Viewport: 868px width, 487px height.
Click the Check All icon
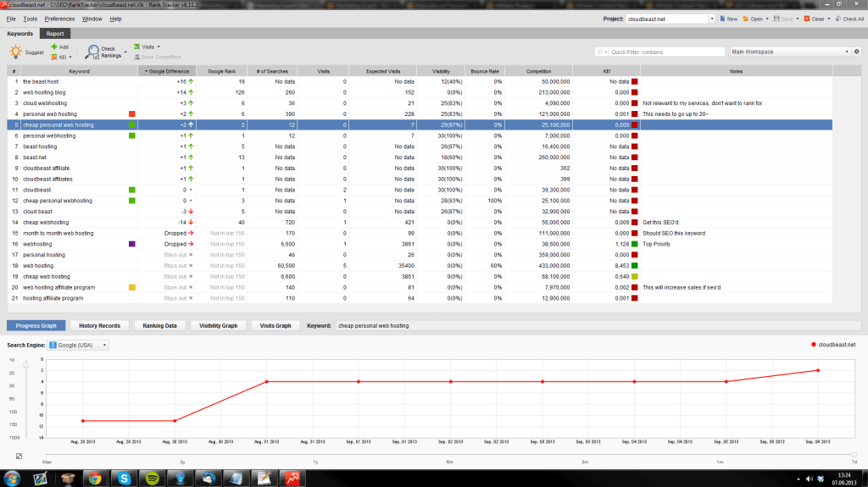(x=838, y=19)
